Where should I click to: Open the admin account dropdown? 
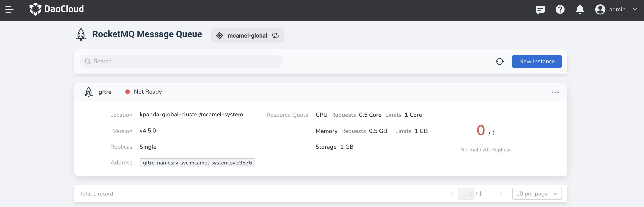635,9
